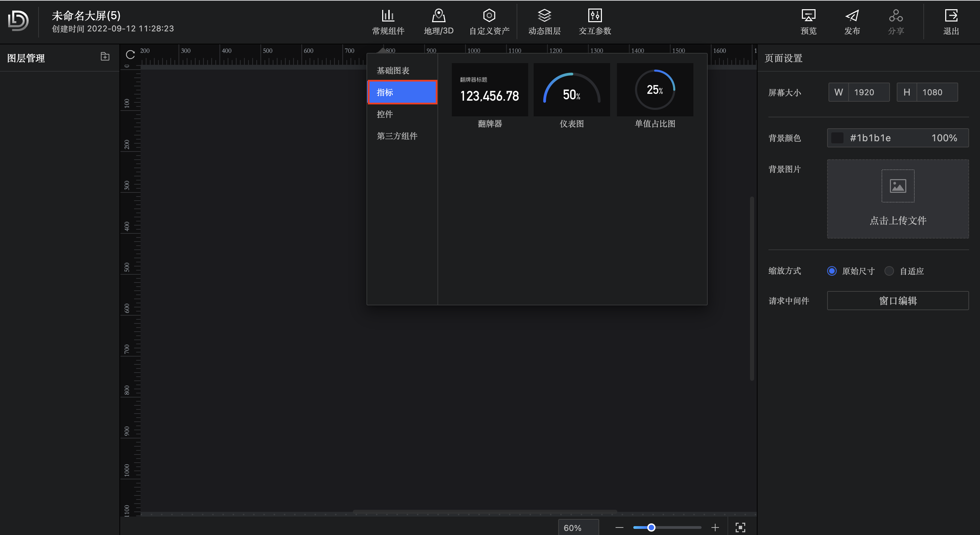Click the 窗口编辑 button
This screenshot has width=980, height=535.
[x=897, y=301]
